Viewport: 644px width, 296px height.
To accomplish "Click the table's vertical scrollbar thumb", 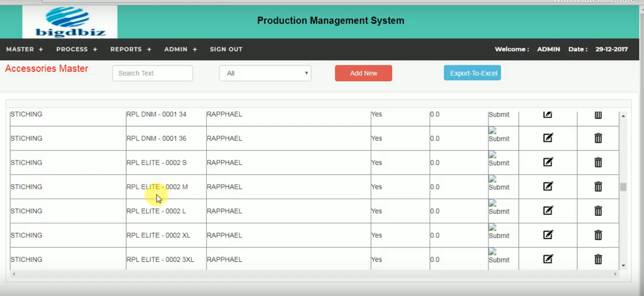I will [x=623, y=187].
